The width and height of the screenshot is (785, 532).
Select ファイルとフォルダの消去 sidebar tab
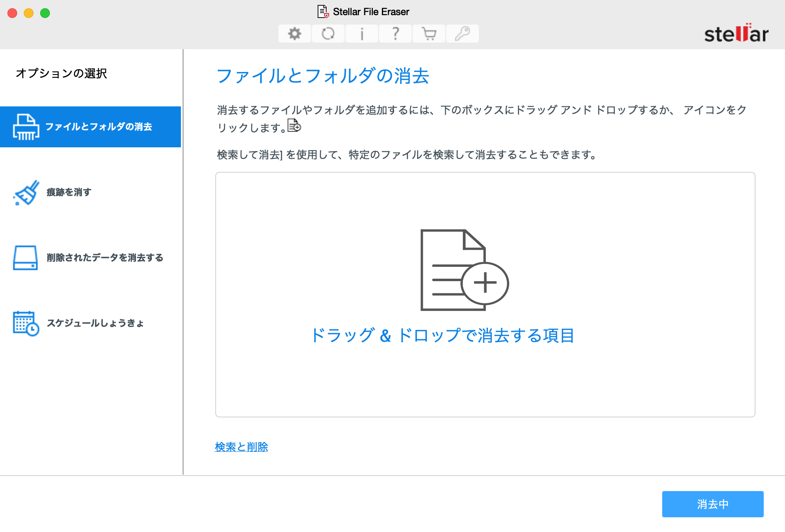90,127
